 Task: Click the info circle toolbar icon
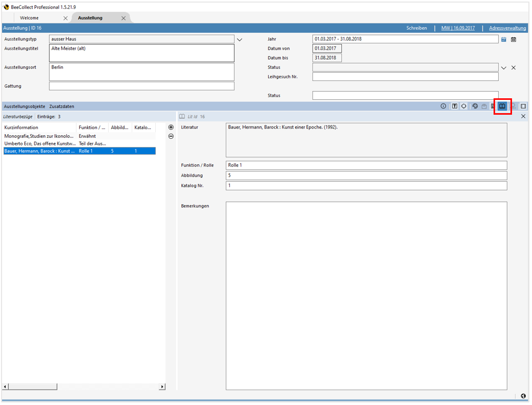[x=443, y=106]
